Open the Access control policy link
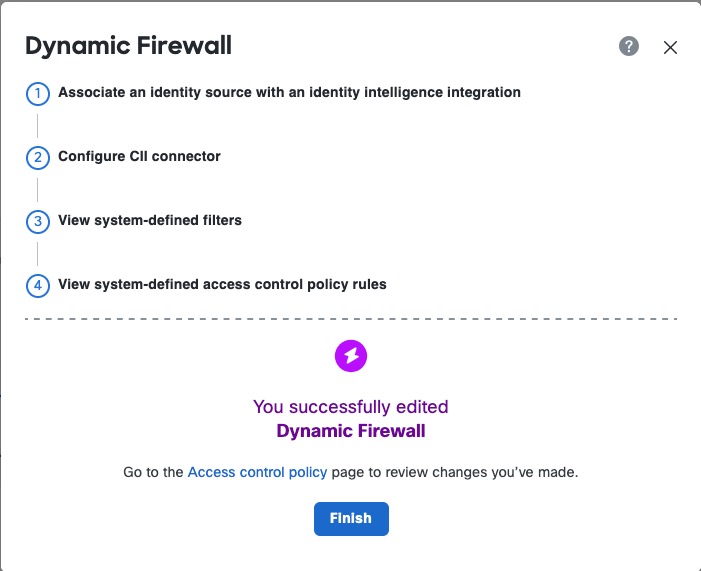This screenshot has height=571, width=701. tap(257, 472)
